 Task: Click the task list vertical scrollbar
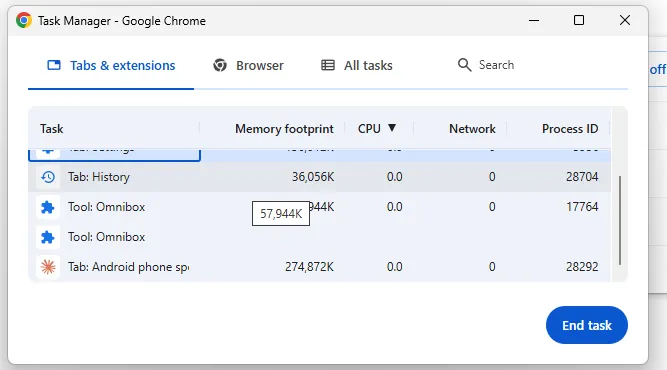click(620, 220)
